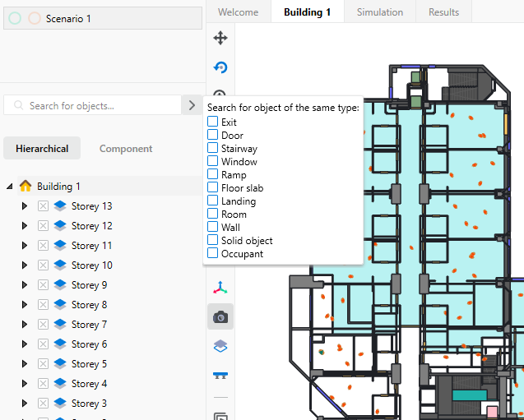The width and height of the screenshot is (524, 420).
Task: Click the 3D axes icon
Action: (220, 288)
